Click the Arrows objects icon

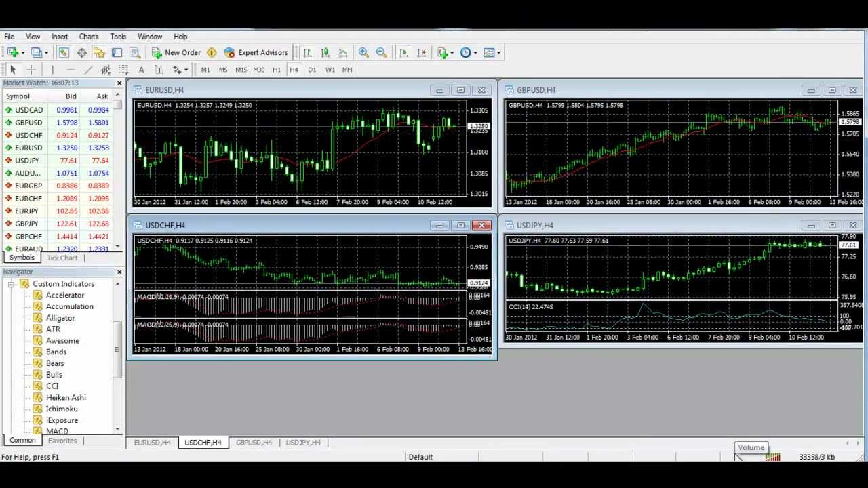176,70
